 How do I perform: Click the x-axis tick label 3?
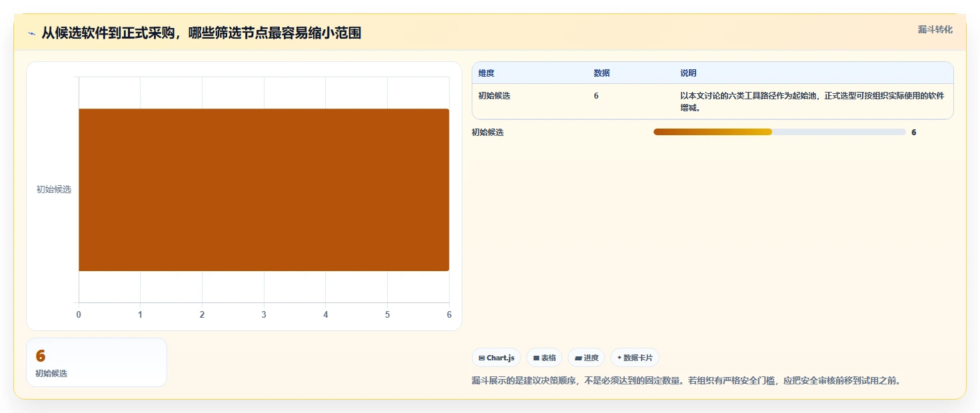tap(264, 314)
